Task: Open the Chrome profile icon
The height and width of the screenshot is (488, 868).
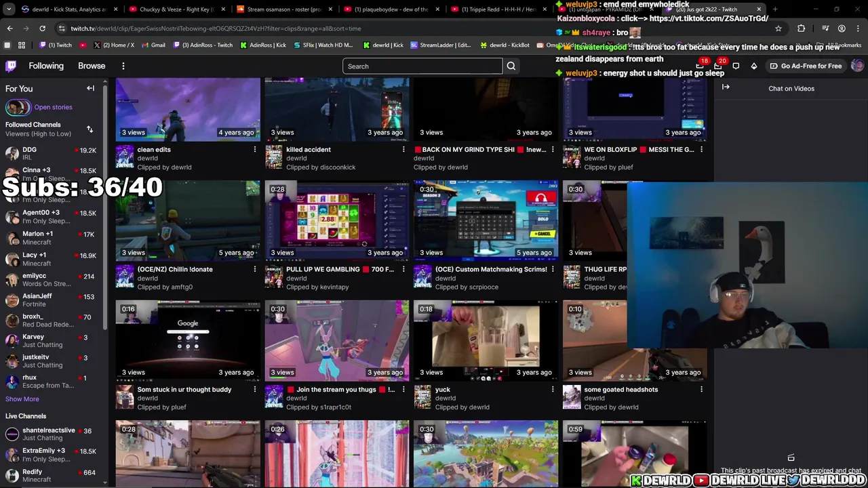Action: pos(842,28)
